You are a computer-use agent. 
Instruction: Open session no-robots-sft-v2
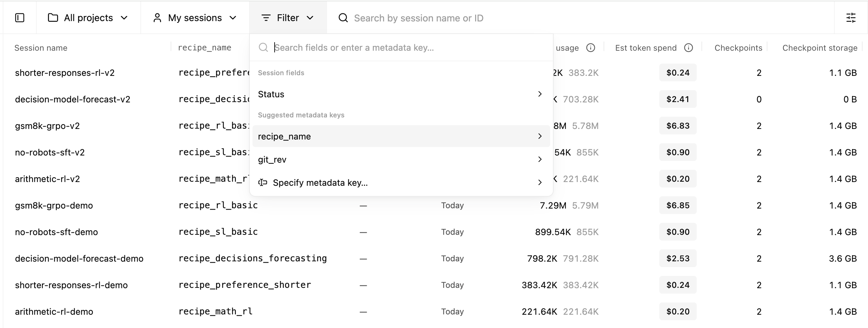coord(50,152)
